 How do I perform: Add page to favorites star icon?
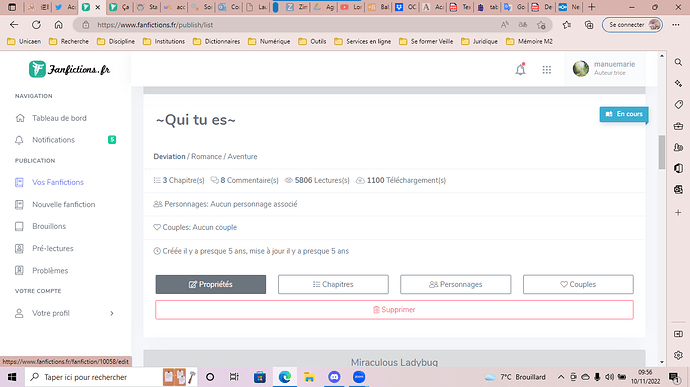click(x=541, y=25)
